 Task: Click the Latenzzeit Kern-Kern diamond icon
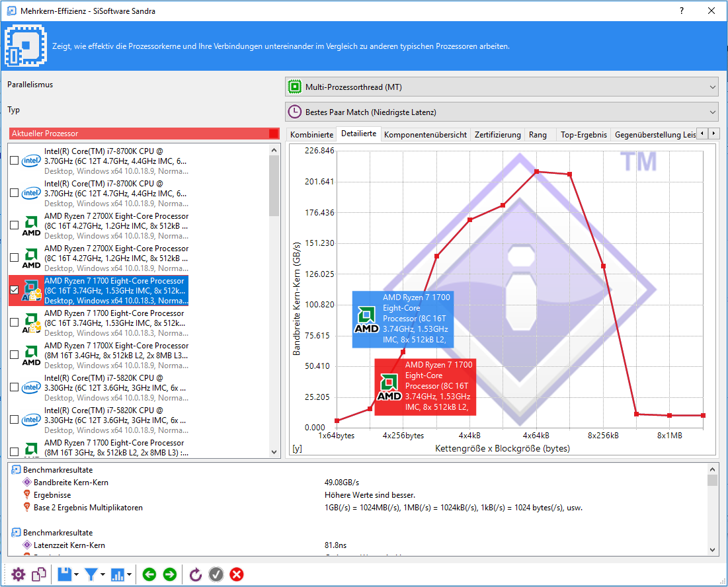[x=27, y=545]
